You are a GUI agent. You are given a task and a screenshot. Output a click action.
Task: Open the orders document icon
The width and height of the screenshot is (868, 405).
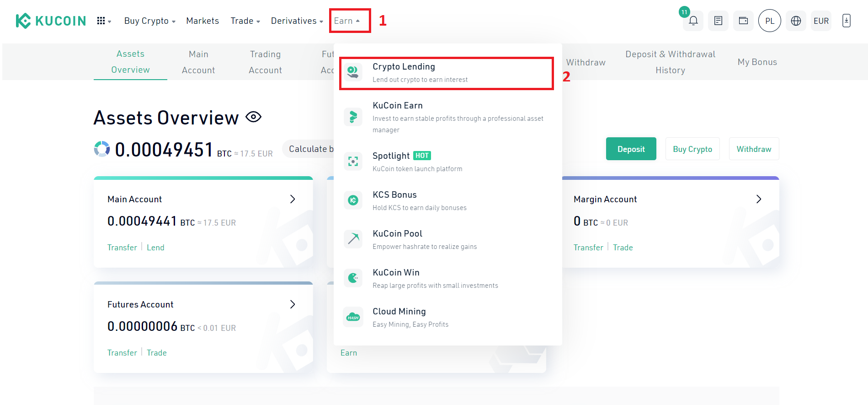tap(718, 21)
